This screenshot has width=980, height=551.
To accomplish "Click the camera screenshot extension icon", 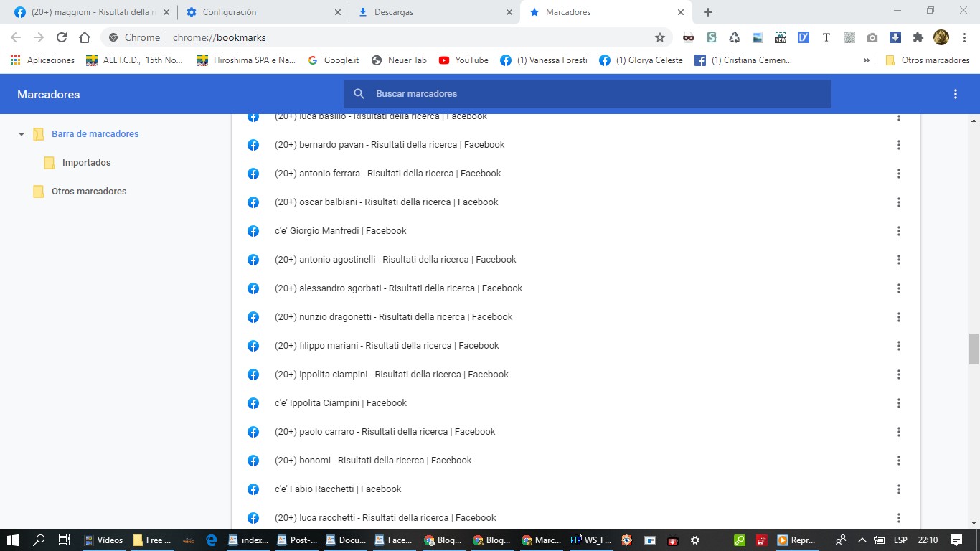I will tap(872, 37).
